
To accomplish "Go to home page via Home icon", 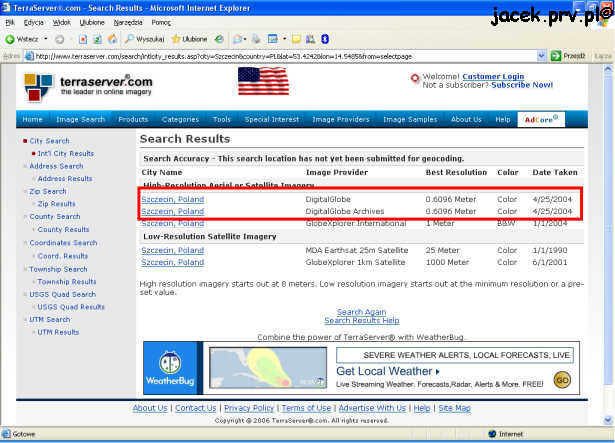I will 113,39.
